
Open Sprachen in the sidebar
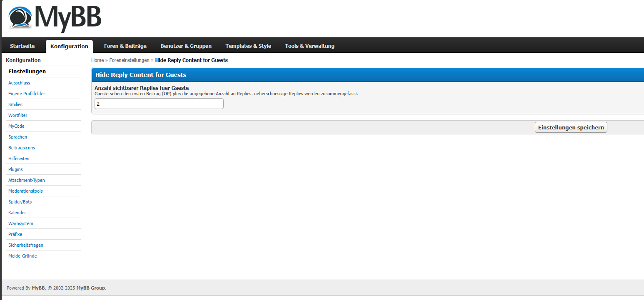(17, 137)
